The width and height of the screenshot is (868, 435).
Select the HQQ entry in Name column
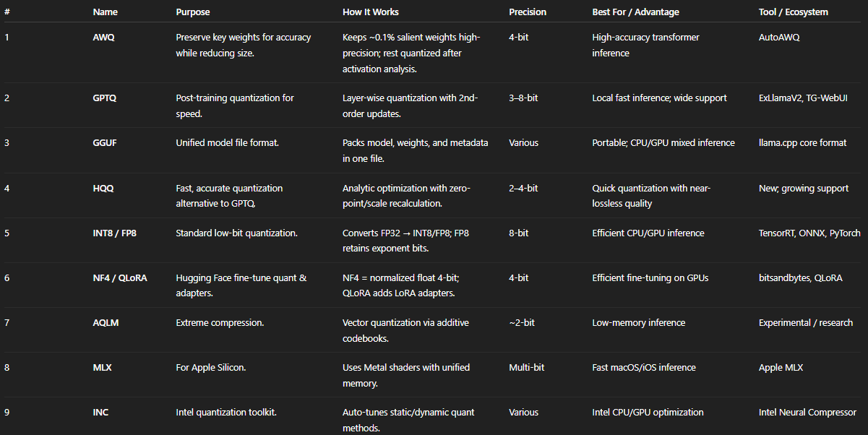103,189
